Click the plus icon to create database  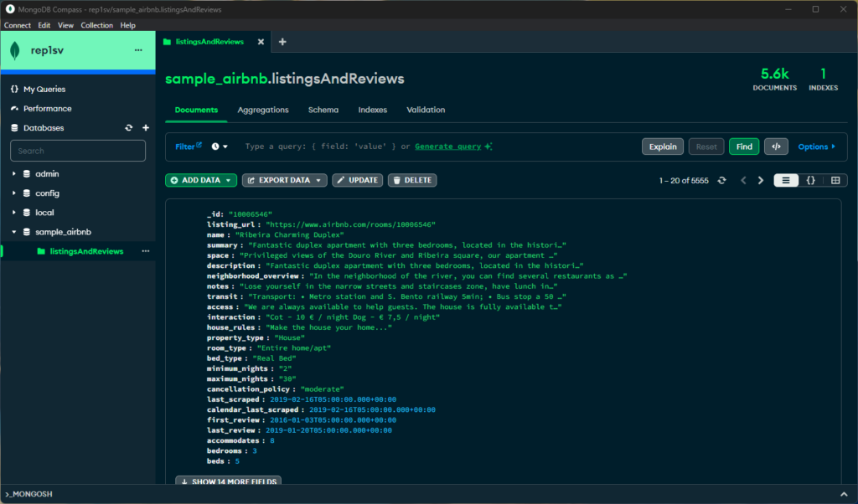145,128
